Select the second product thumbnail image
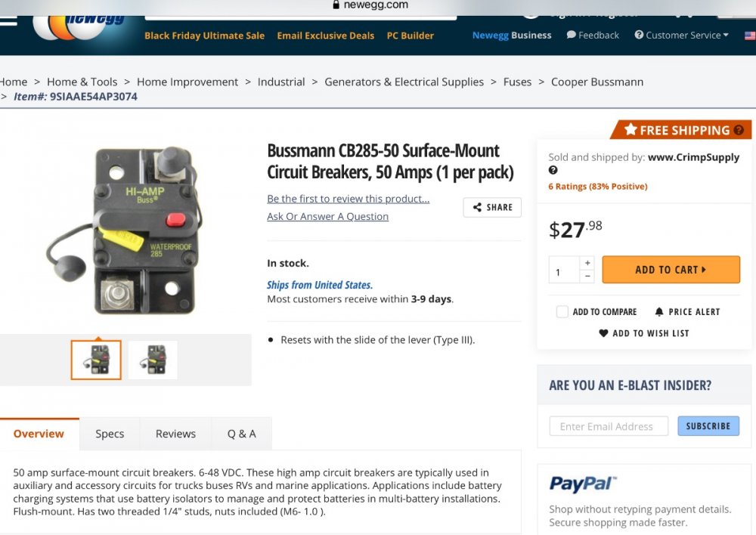The width and height of the screenshot is (756, 535). 153,360
